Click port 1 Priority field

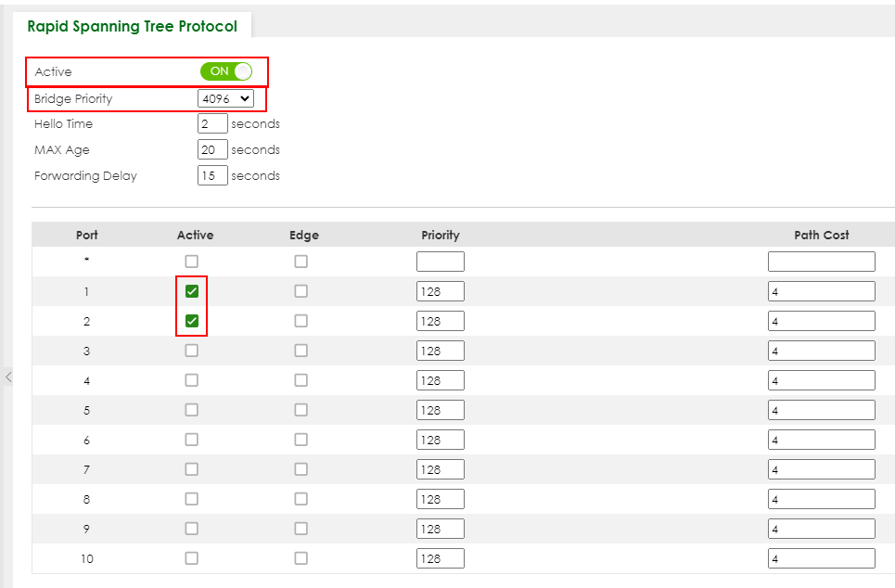(x=440, y=291)
